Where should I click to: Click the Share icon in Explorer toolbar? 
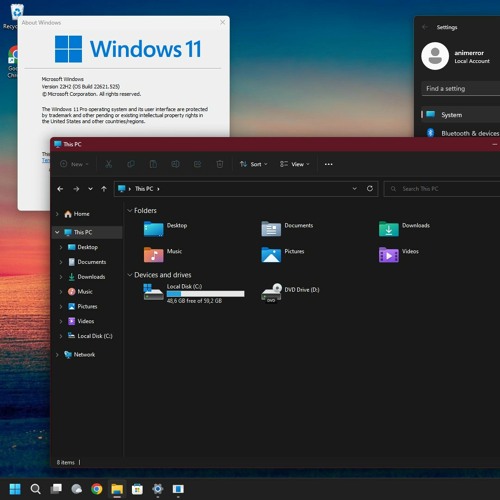(x=197, y=164)
